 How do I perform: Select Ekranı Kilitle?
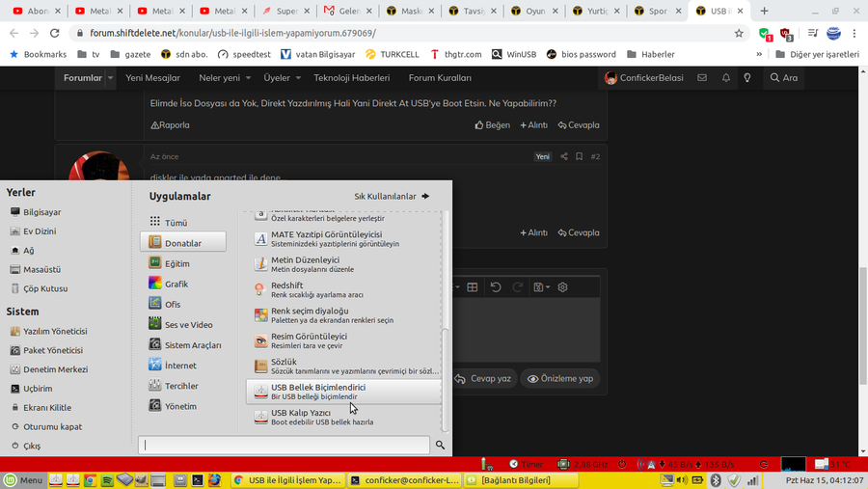coord(41,408)
